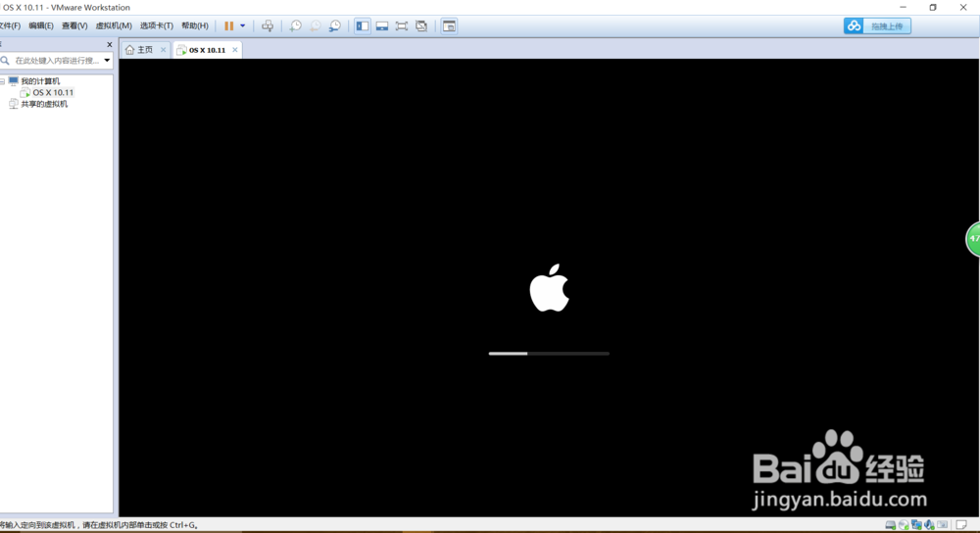Open the 编辑(E) menu

[40, 25]
